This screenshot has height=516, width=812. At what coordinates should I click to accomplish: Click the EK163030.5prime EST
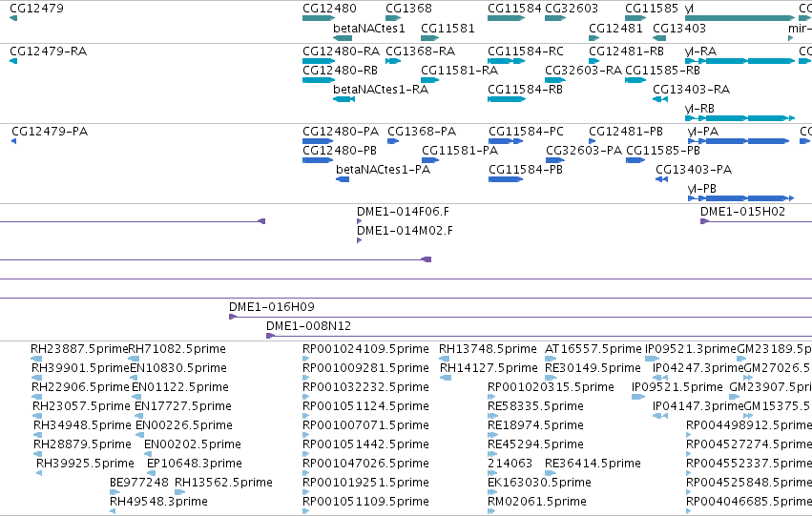(492, 492)
